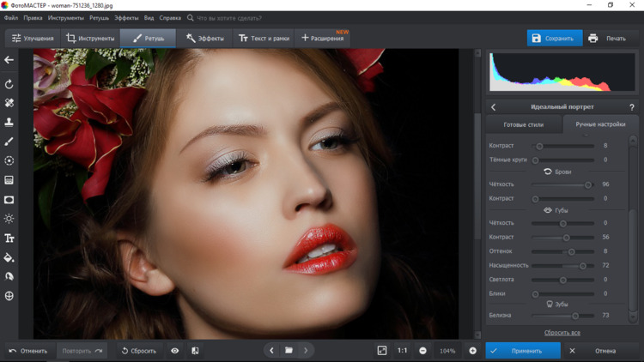
Task: Click the Применить button
Action: tap(523, 351)
